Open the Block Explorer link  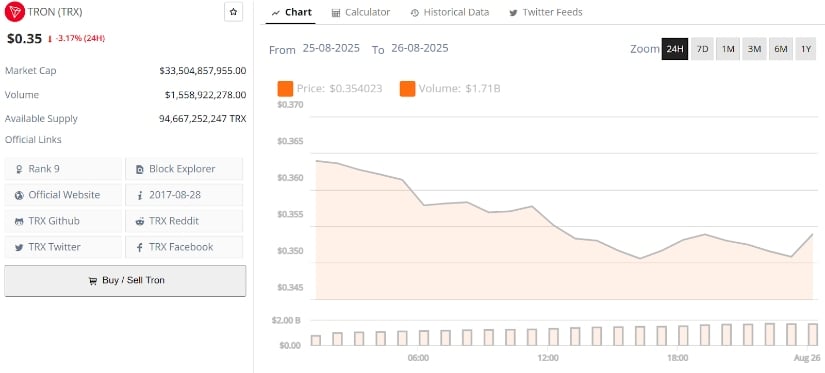click(184, 169)
